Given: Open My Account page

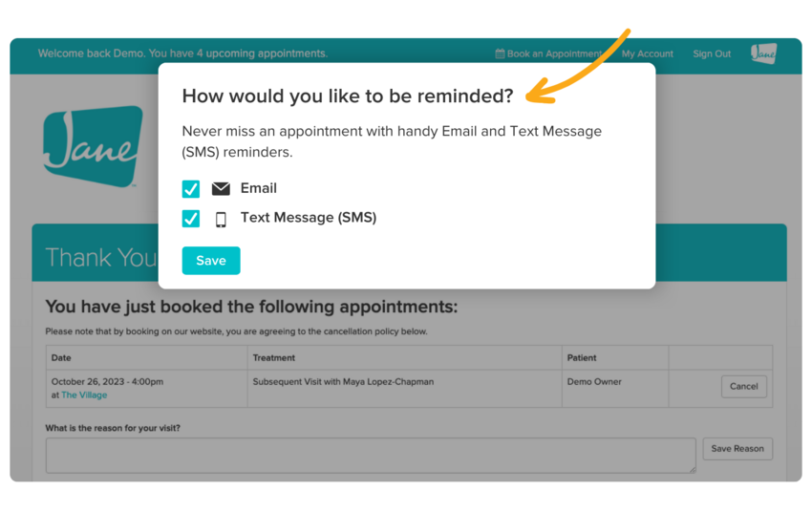Looking at the screenshot, I should click(x=647, y=54).
